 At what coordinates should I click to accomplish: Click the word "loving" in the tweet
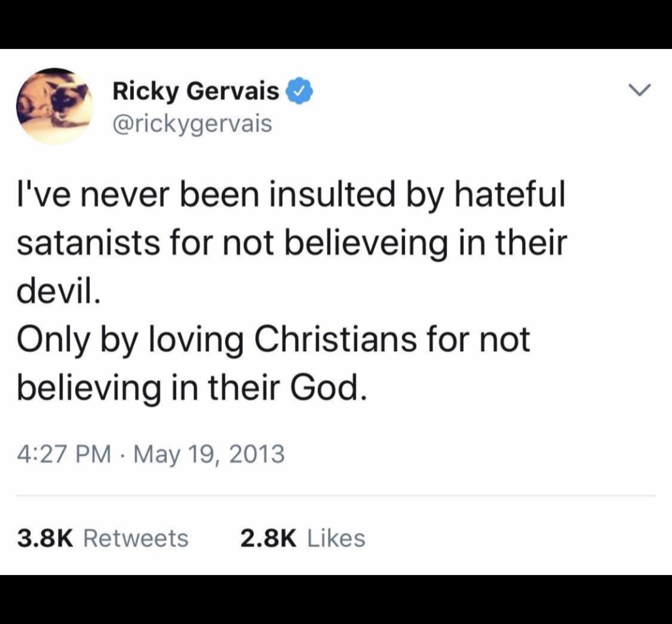tap(196, 340)
